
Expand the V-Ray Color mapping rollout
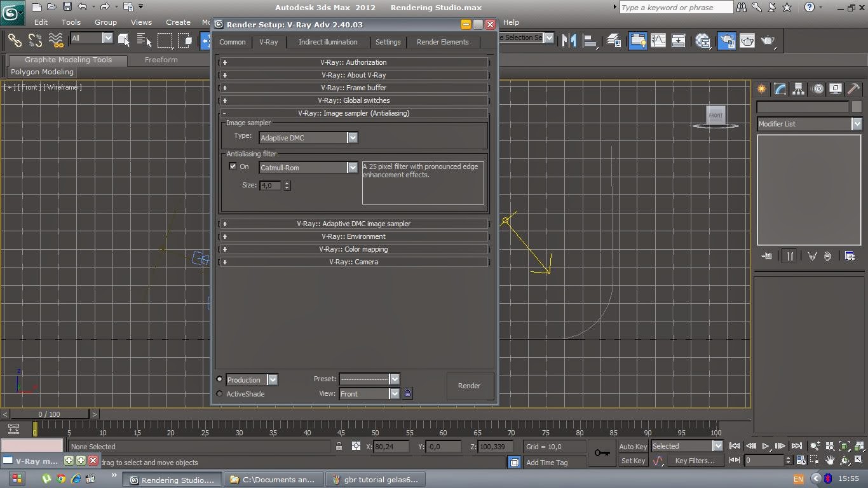click(353, 249)
